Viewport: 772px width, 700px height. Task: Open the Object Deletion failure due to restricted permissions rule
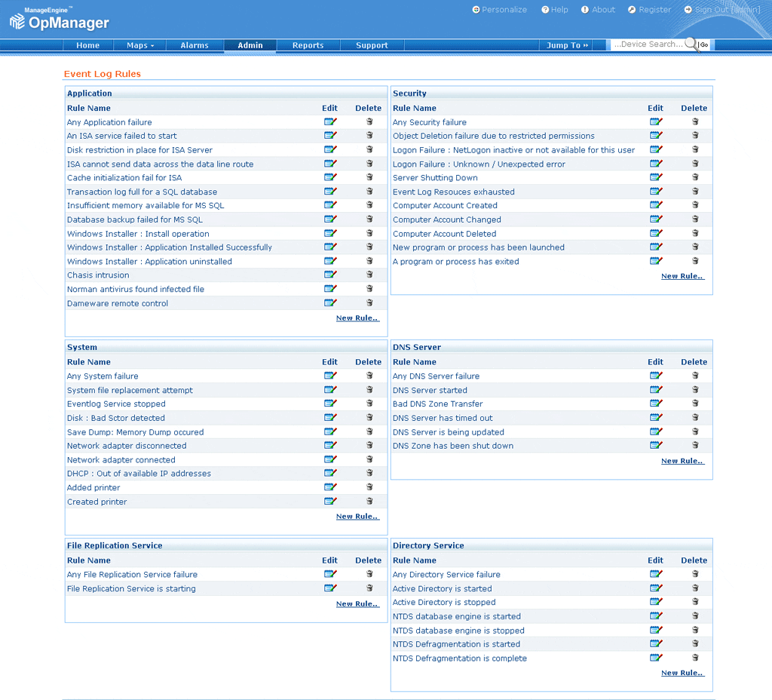click(493, 136)
